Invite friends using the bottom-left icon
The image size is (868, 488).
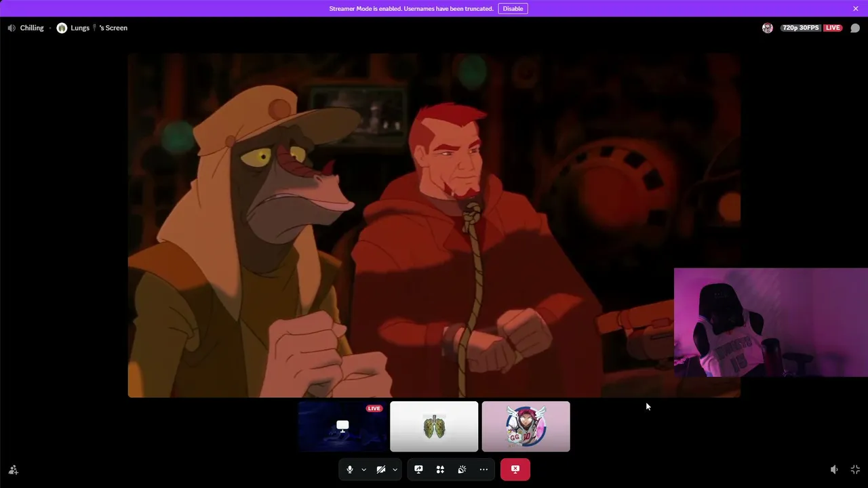pyautogui.click(x=13, y=470)
